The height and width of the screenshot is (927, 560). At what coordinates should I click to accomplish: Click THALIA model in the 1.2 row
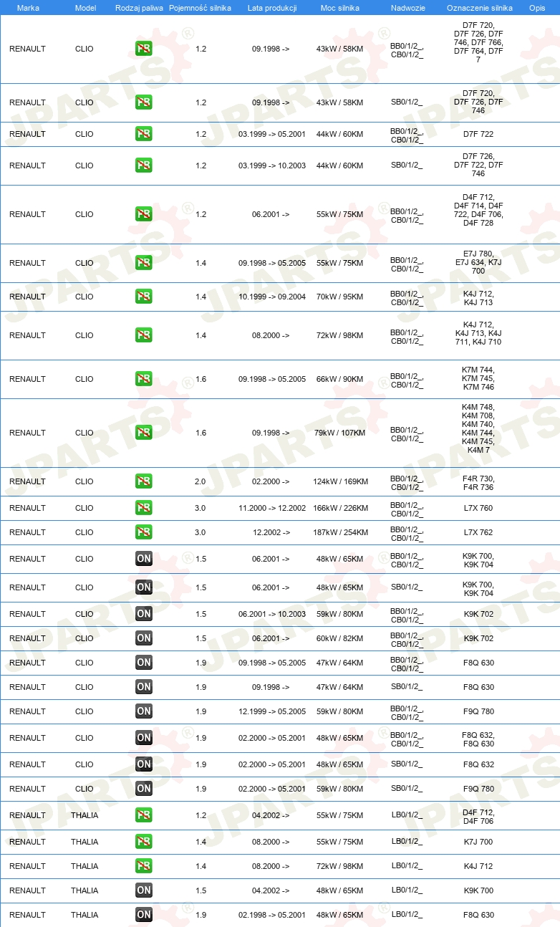[85, 815]
